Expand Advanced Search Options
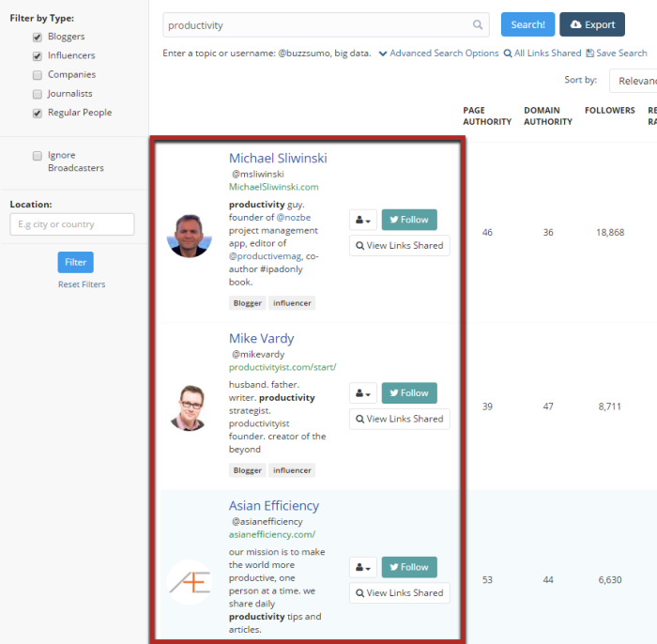This screenshot has width=657, height=644. click(x=438, y=54)
